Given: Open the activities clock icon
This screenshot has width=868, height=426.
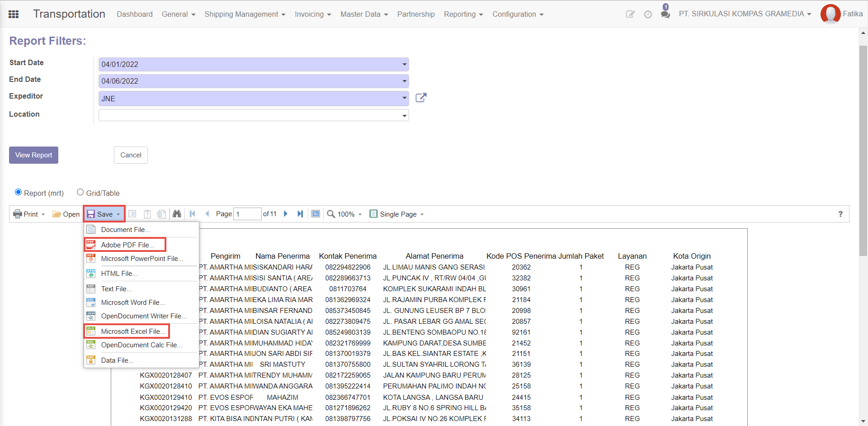Looking at the screenshot, I should [648, 14].
